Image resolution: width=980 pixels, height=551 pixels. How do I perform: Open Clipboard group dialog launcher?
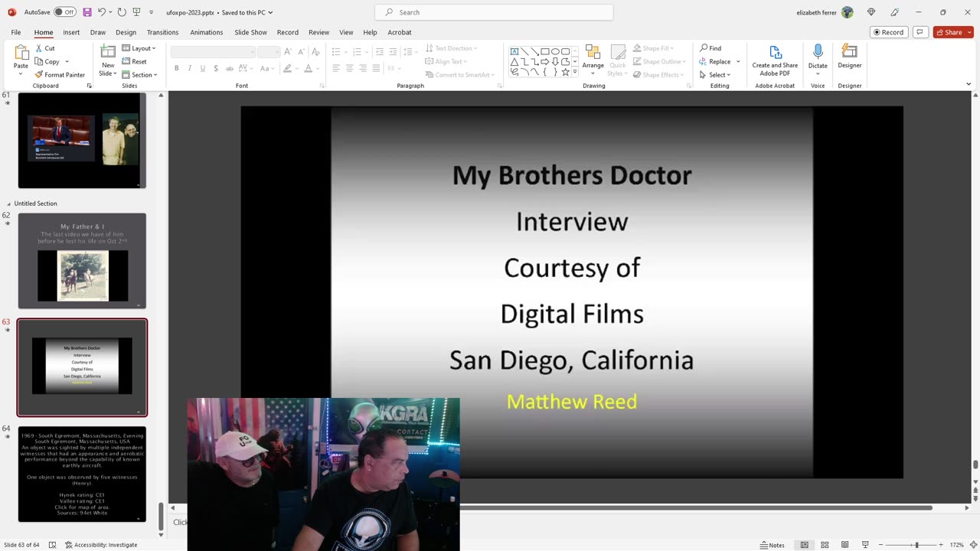click(90, 86)
